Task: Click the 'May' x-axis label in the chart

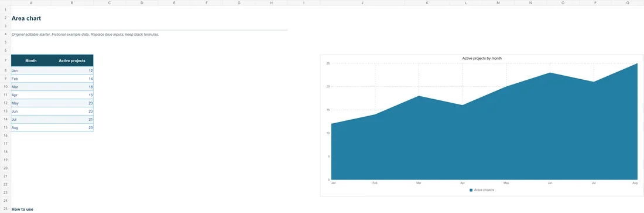Action: point(506,183)
